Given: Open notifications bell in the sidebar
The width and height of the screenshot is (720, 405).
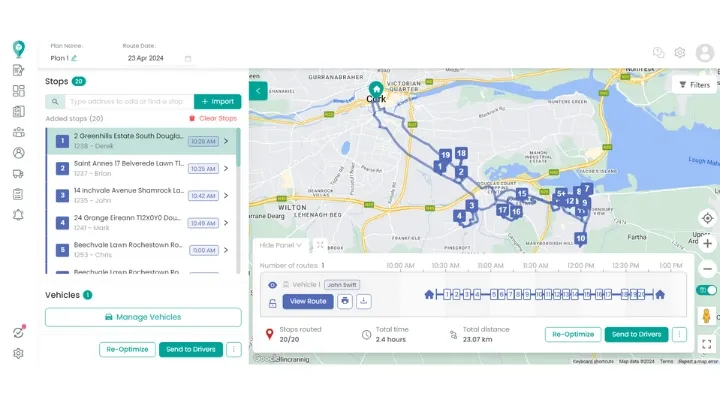Looking at the screenshot, I should (18, 215).
